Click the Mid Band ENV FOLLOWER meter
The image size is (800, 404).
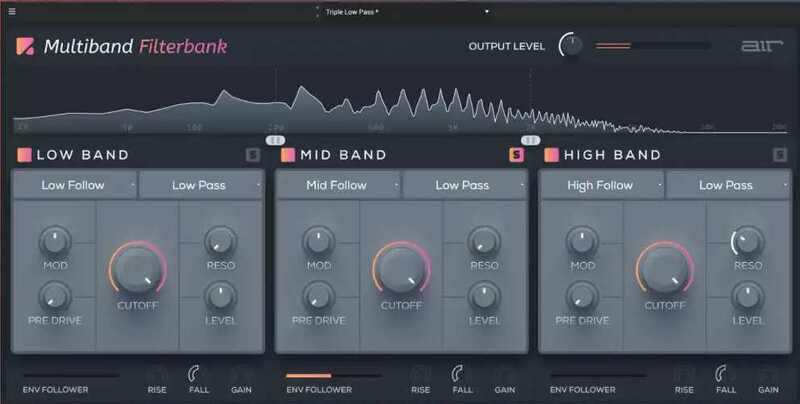coord(334,376)
